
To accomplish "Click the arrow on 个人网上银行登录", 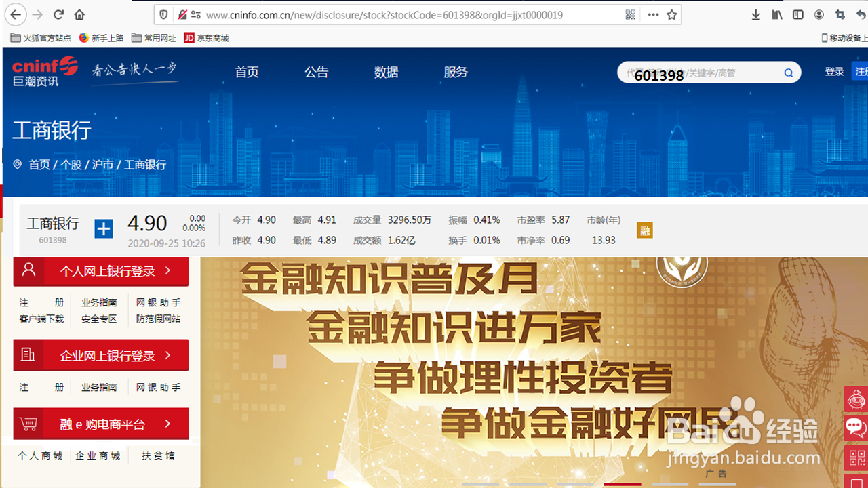I will pyautogui.click(x=168, y=270).
